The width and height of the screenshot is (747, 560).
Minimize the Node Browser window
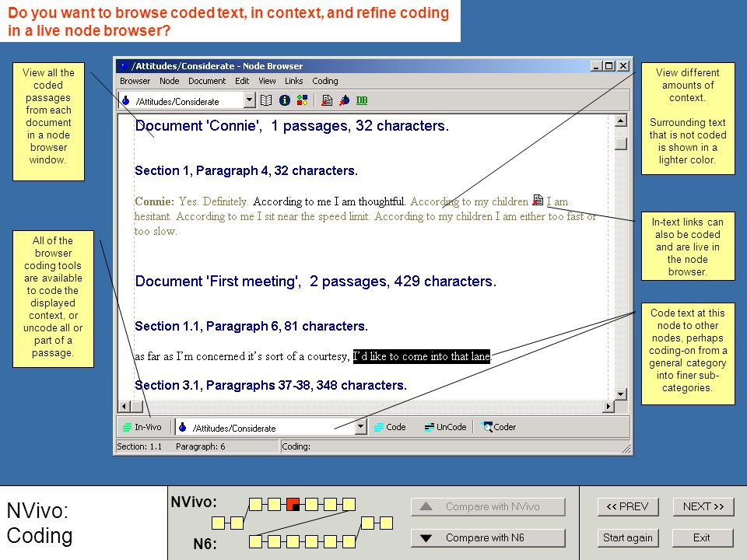pyautogui.click(x=597, y=65)
